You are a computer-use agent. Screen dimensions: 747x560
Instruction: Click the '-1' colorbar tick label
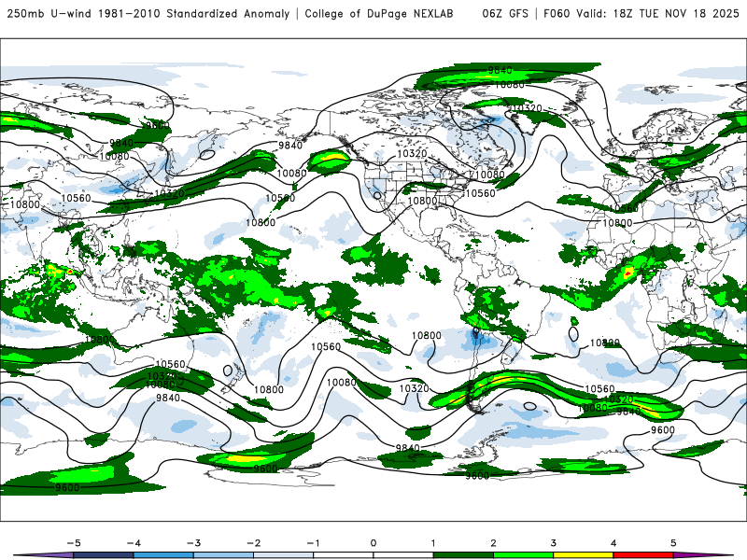coord(313,543)
